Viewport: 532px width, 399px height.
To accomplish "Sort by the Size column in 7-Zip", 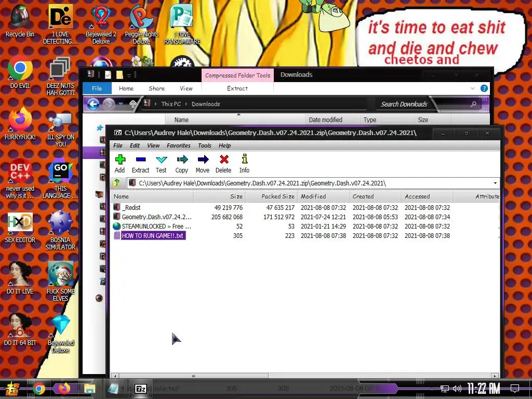I will click(x=220, y=196).
